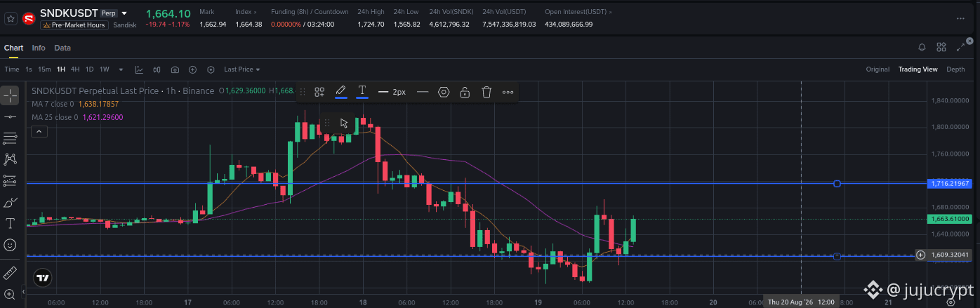Image resolution: width=980 pixels, height=308 pixels.
Task: Open the layout grid icon at top right
Action: click(x=941, y=47)
